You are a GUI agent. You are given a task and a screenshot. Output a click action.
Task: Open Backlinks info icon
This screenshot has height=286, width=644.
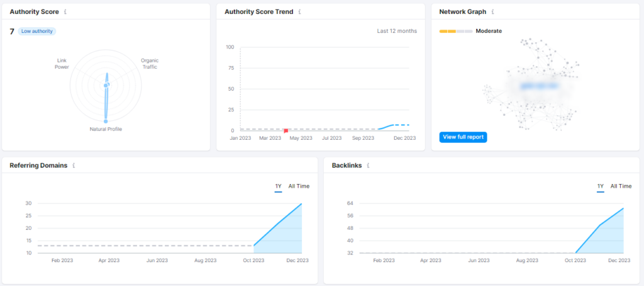tap(369, 166)
